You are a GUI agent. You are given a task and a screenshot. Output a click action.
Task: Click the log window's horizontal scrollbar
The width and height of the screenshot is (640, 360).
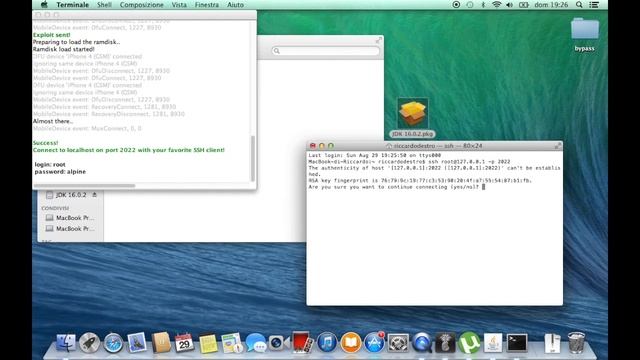(84, 186)
